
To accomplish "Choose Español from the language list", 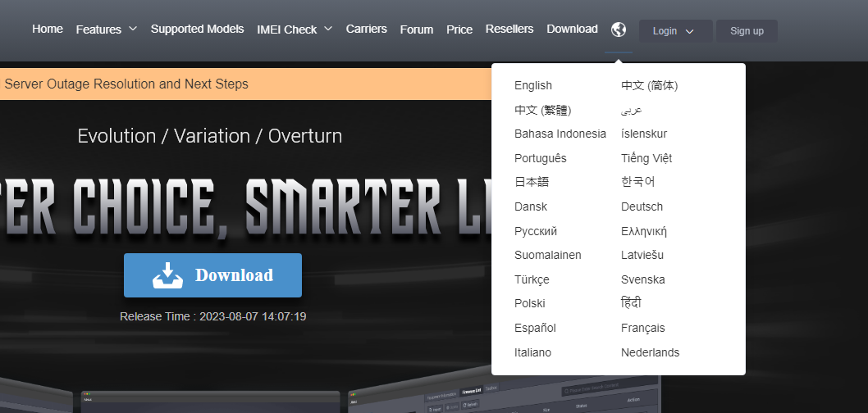I will tap(535, 328).
